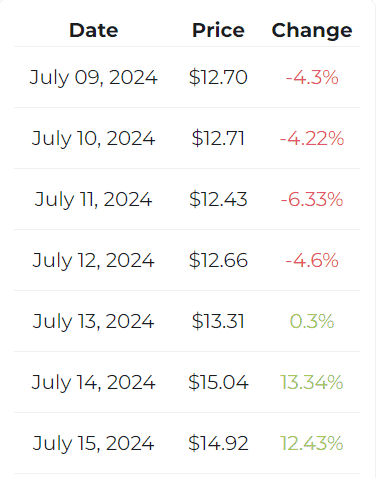This screenshot has height=478, width=377.
Task: Click the green 0.3% change value
Action: (312, 321)
